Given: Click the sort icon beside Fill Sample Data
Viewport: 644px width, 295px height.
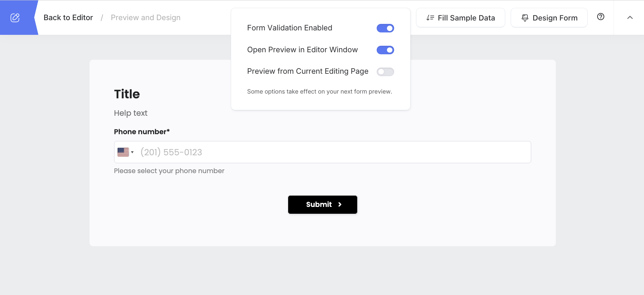Looking at the screenshot, I should click(430, 18).
